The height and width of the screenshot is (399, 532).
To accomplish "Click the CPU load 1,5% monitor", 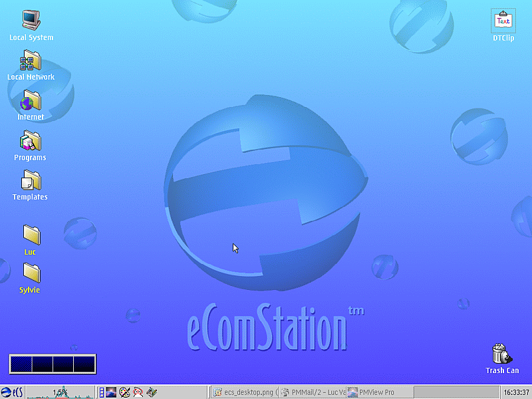I will pos(60,392).
